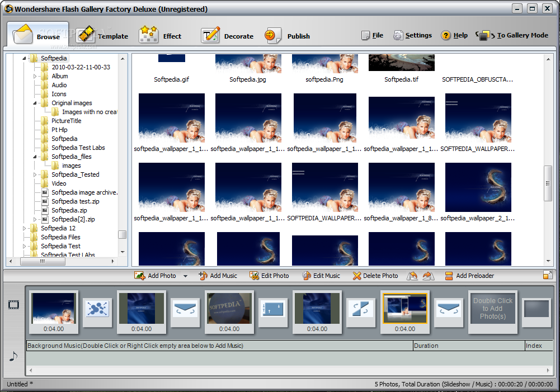Image resolution: width=560 pixels, height=392 pixels.
Task: Expand the Softpedia[2].zip node
Action: tap(35, 219)
